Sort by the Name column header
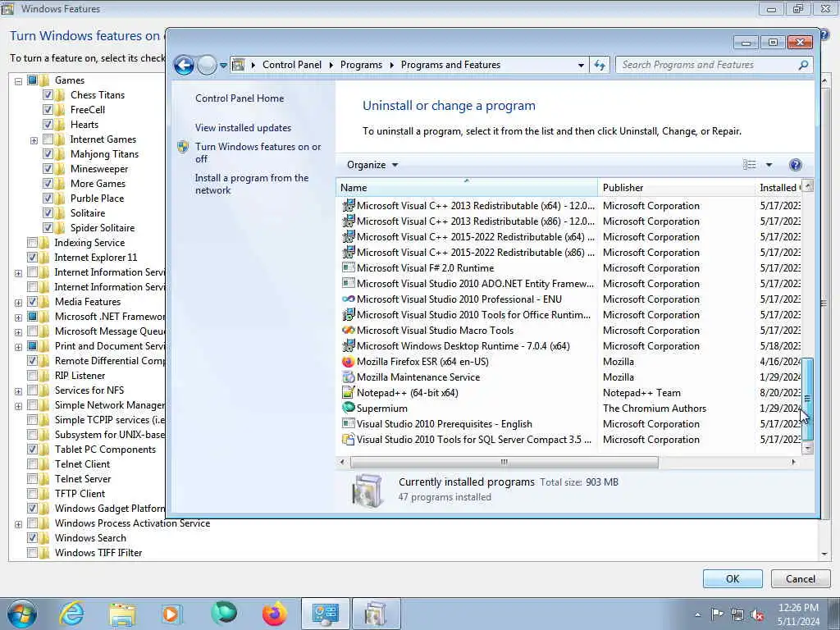Screen dimensions: 840x630 point(467,188)
